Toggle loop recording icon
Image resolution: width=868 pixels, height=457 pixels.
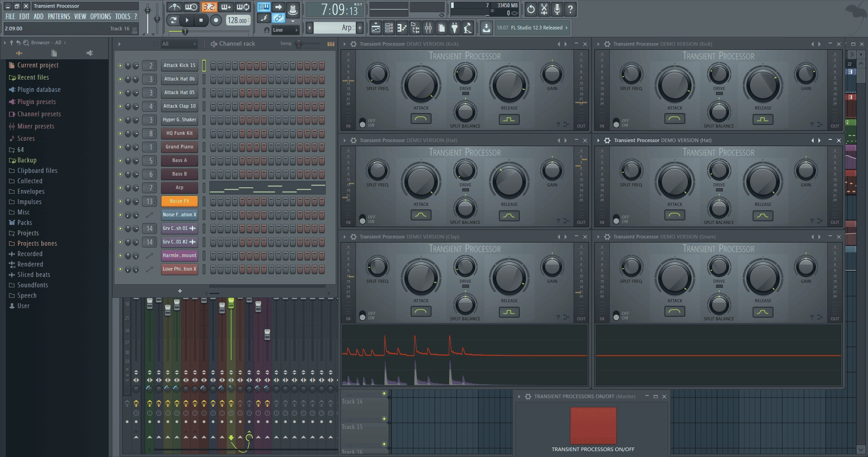[x=243, y=7]
